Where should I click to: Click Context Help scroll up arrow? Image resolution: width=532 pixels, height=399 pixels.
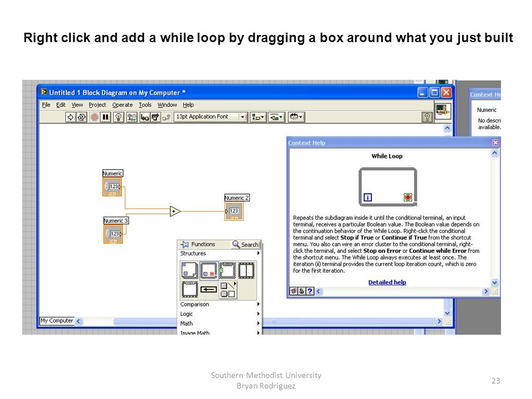pos(494,153)
